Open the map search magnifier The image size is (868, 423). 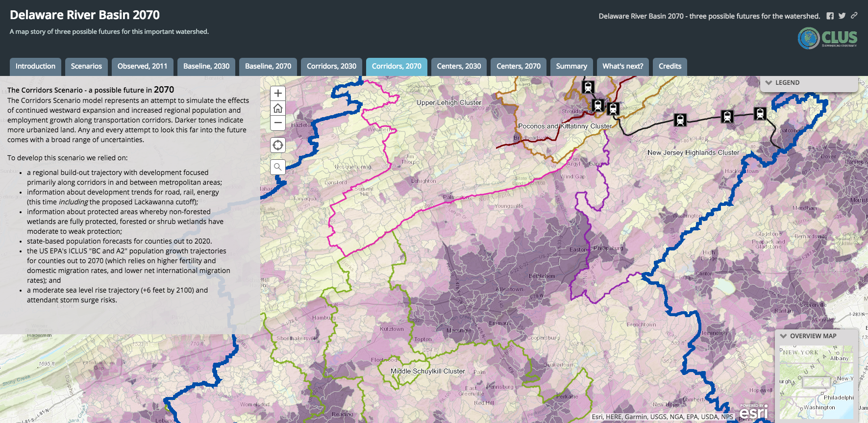(278, 167)
